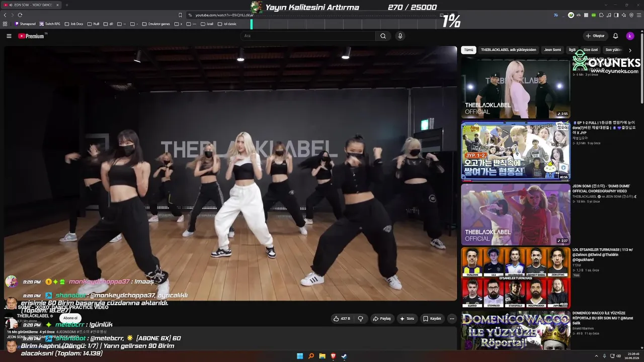The image size is (644, 362).
Task: Open the Null bookmark folder
Action: tap(94, 24)
